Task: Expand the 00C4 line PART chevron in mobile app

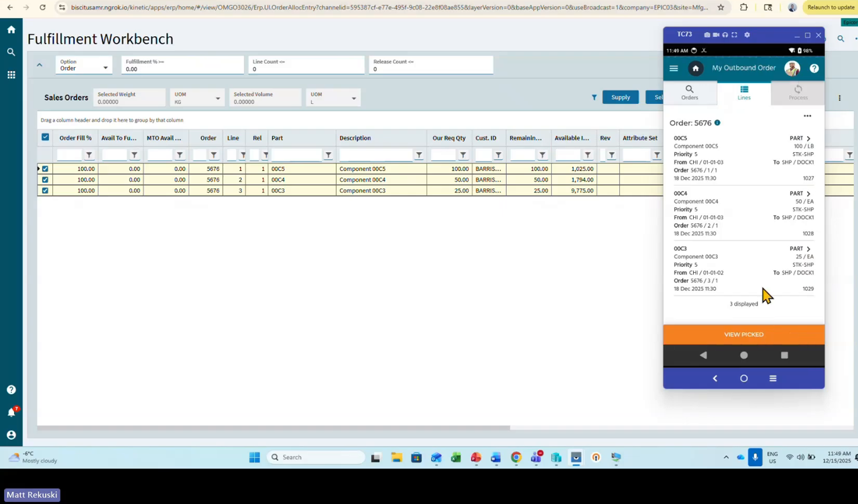Action: tap(808, 194)
